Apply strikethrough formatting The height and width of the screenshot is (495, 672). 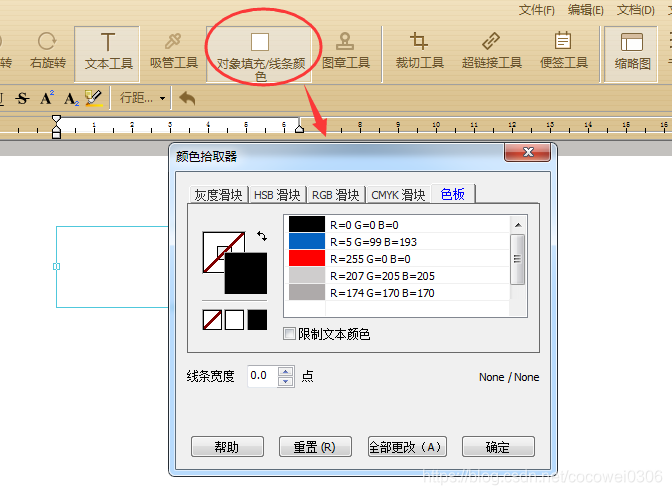(x=22, y=98)
